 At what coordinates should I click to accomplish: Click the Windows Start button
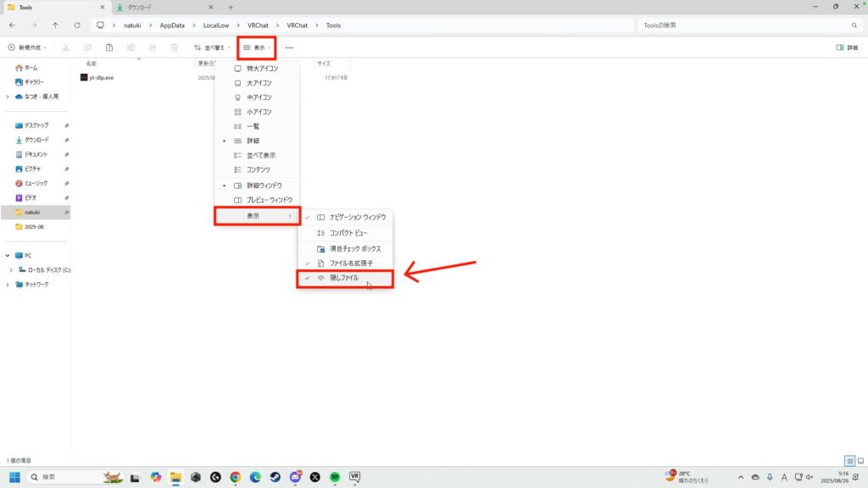click(14, 477)
